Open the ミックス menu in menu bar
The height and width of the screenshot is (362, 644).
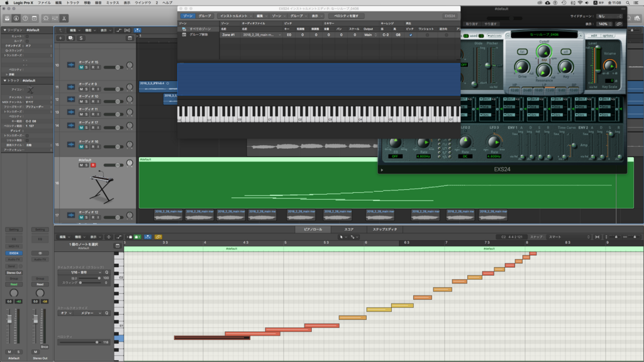pos(113,3)
